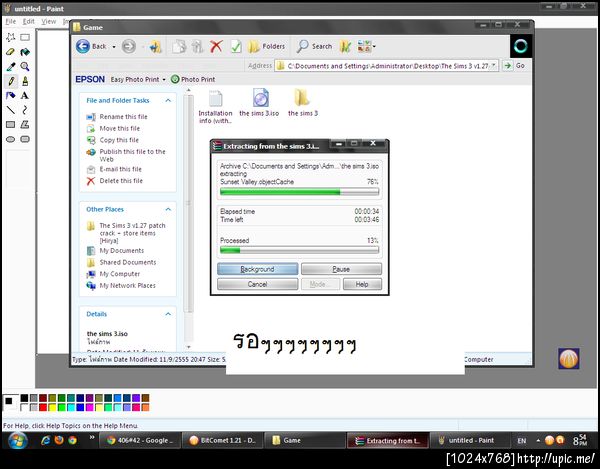Collapse the Other Places panel

[x=168, y=209]
